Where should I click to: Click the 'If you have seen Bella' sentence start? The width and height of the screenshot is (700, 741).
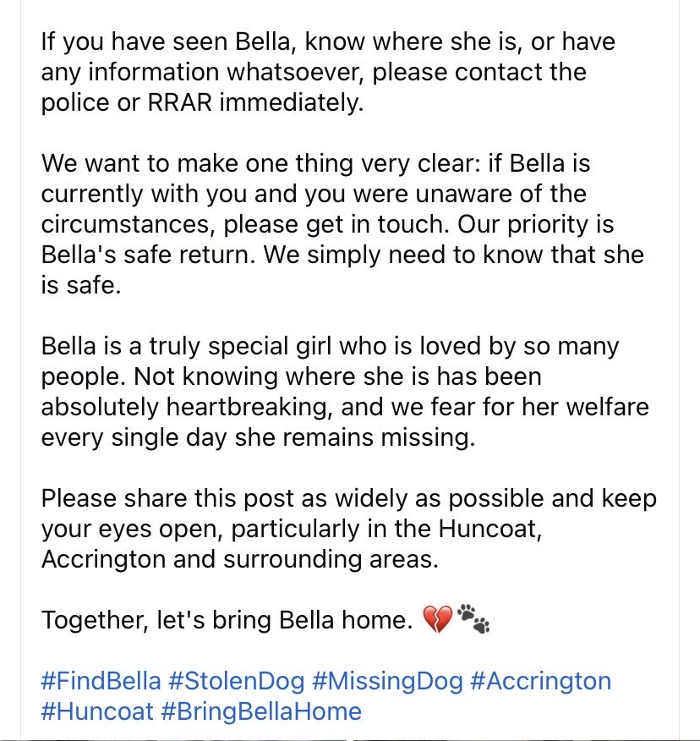point(165,42)
